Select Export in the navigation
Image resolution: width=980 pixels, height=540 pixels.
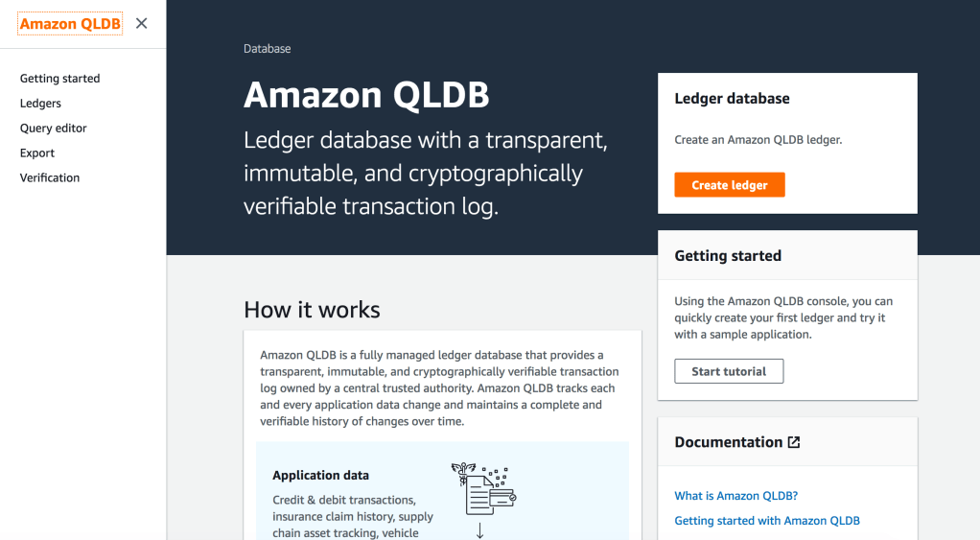(x=37, y=153)
